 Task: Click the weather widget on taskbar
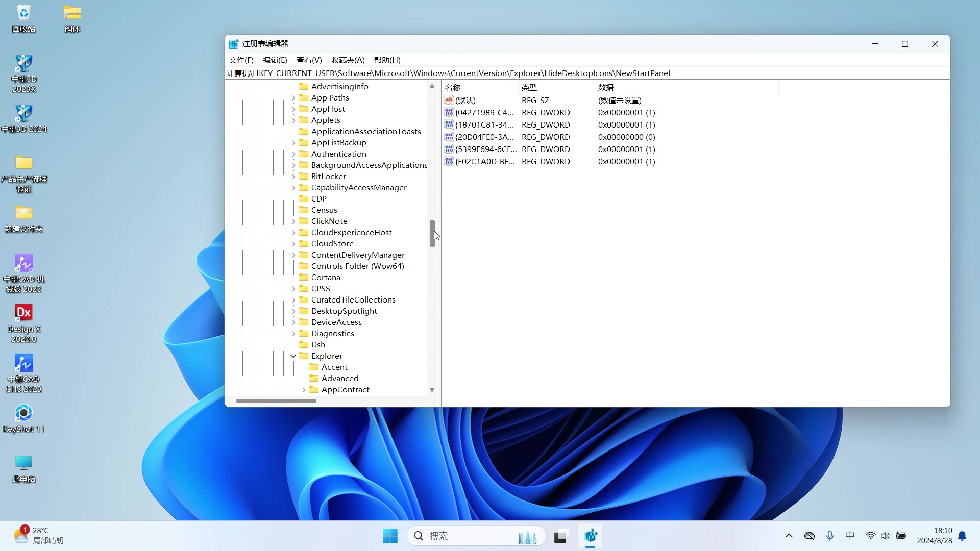coord(38,535)
